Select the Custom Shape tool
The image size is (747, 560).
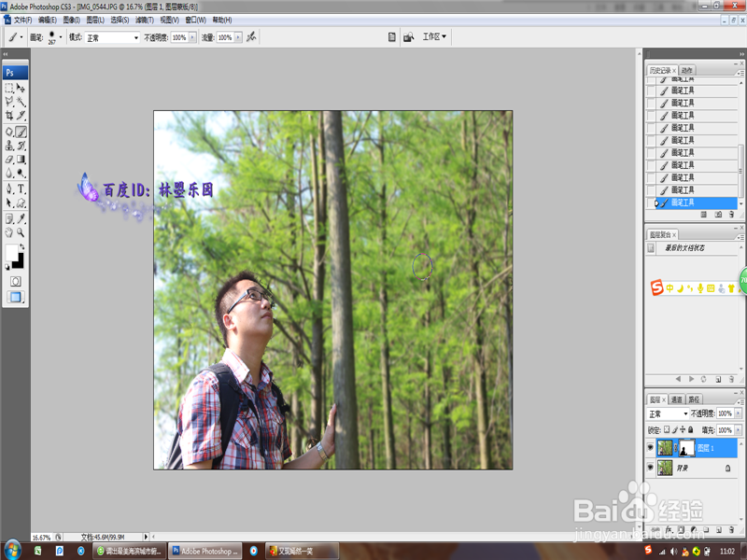pyautogui.click(x=21, y=203)
